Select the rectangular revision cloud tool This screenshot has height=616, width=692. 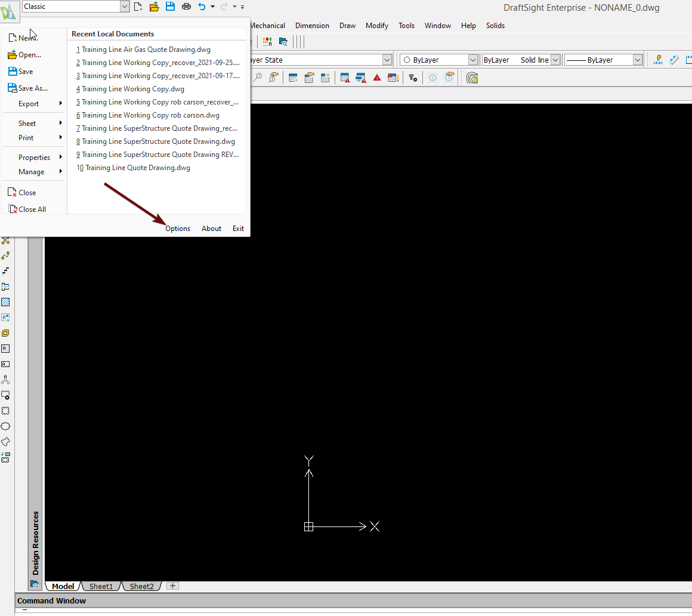[x=5, y=411]
